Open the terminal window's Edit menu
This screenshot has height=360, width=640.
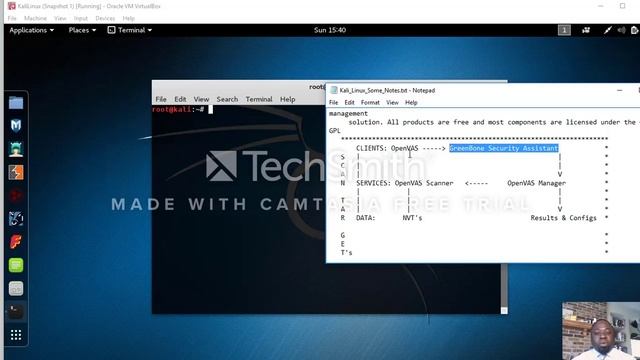[180, 99]
